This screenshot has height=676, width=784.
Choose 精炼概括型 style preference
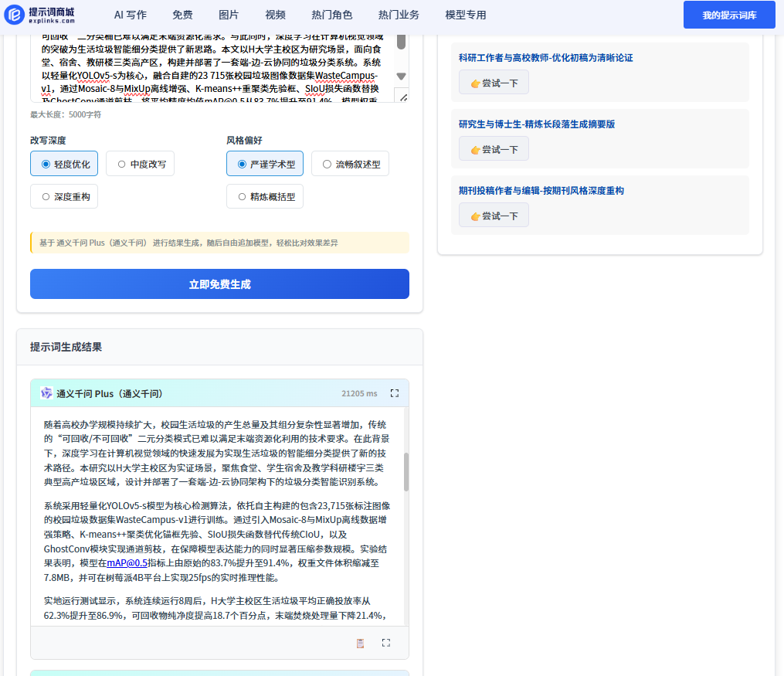pyautogui.click(x=264, y=197)
